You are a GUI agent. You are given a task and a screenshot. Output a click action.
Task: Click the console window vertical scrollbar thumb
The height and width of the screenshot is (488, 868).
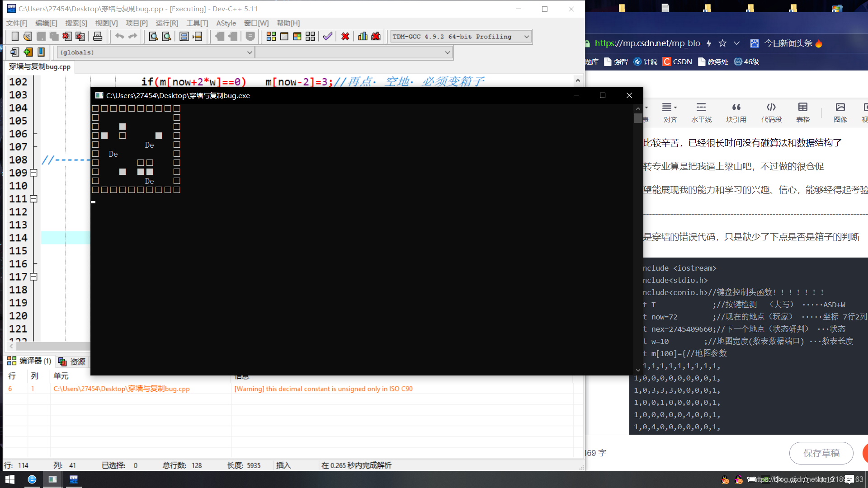coord(638,118)
